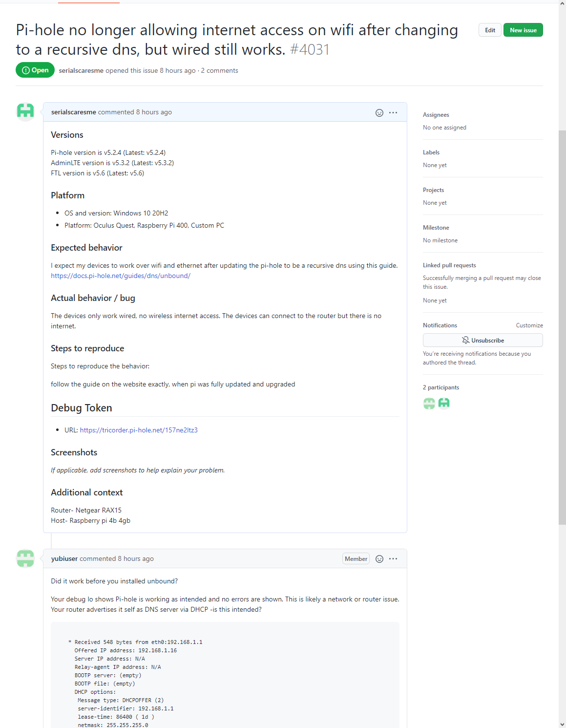Add reaction to yubiuser's comment
The width and height of the screenshot is (566, 728).
[x=379, y=559]
